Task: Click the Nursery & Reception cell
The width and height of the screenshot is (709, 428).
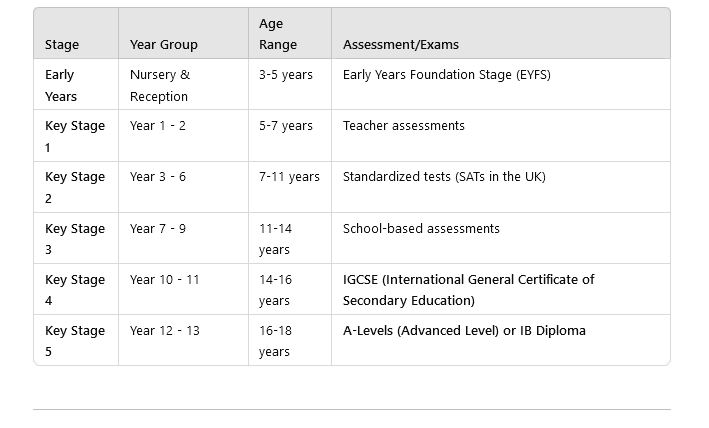Action: pos(183,85)
